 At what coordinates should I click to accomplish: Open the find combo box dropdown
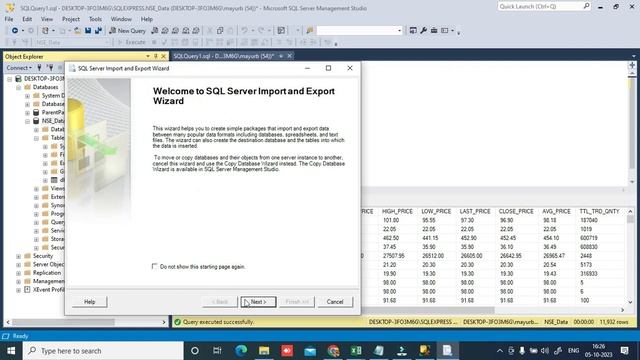tap(399, 31)
